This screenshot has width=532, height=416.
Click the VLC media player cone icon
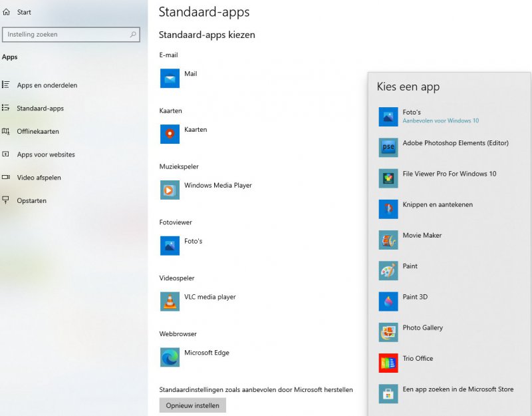(x=170, y=302)
